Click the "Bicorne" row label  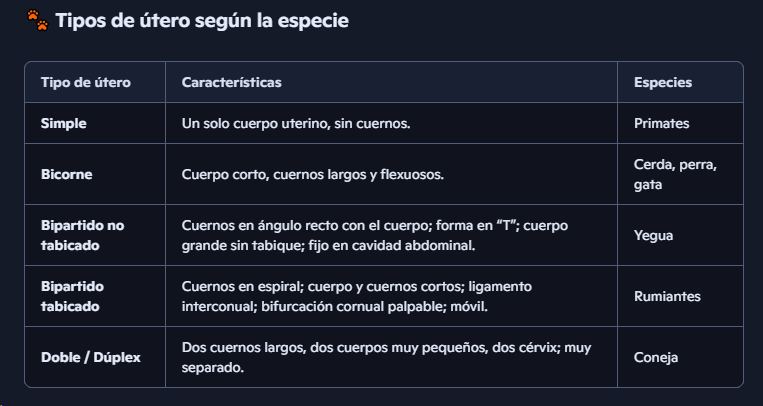pos(67,174)
